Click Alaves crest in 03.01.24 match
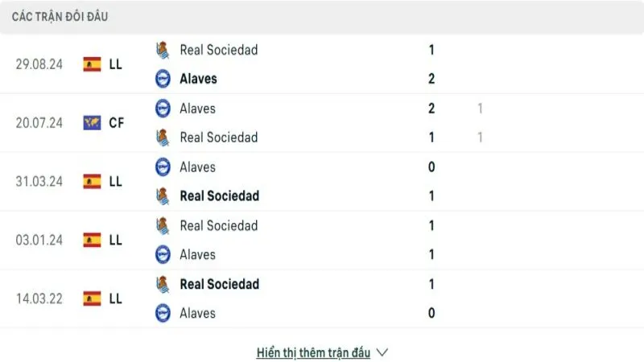Viewport: 644px width, 362px height. point(163,254)
